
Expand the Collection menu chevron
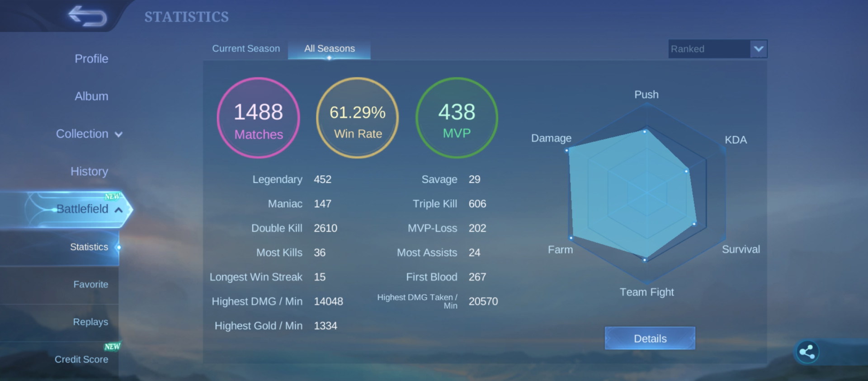(119, 134)
